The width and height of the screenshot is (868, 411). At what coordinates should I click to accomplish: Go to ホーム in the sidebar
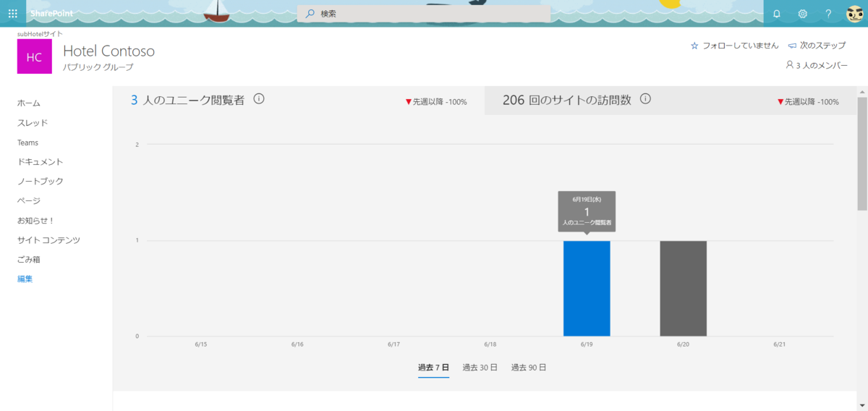click(29, 103)
